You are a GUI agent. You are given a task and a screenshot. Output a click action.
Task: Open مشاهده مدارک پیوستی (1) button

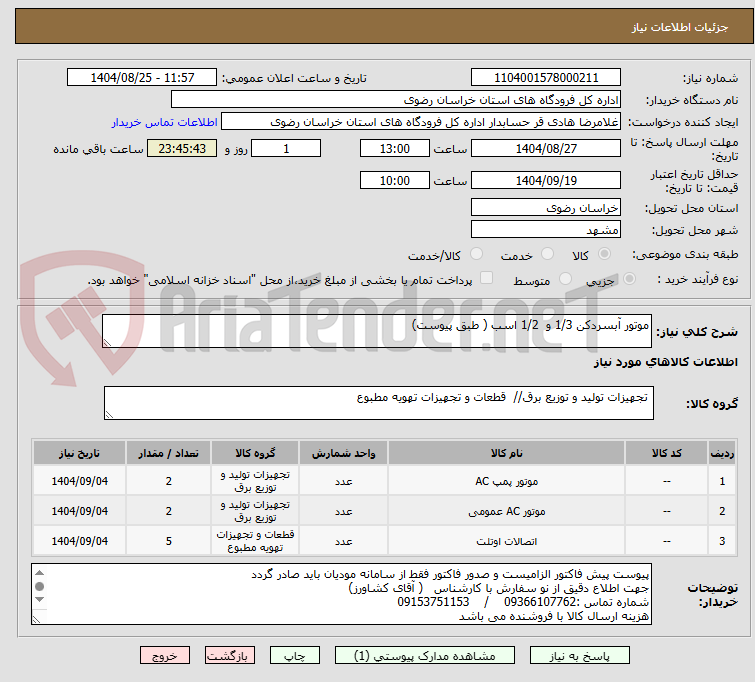click(425, 656)
